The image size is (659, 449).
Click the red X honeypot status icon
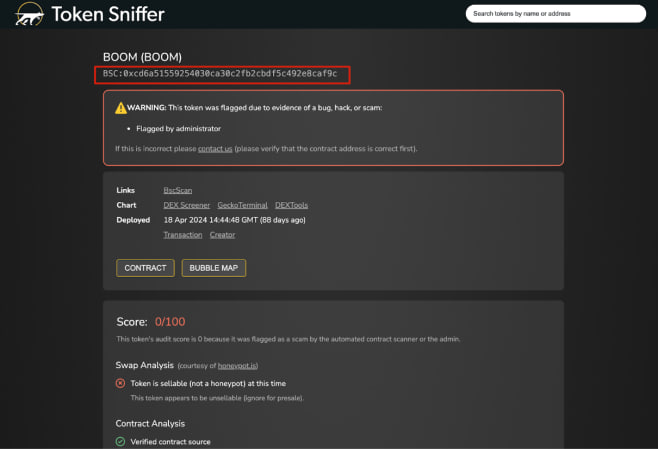pyautogui.click(x=120, y=383)
